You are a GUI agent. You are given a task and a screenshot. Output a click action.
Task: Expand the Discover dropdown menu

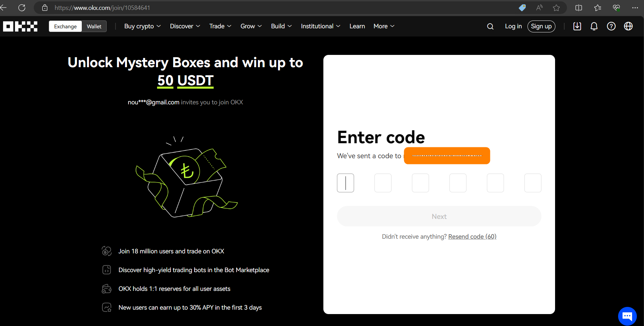[x=185, y=26]
